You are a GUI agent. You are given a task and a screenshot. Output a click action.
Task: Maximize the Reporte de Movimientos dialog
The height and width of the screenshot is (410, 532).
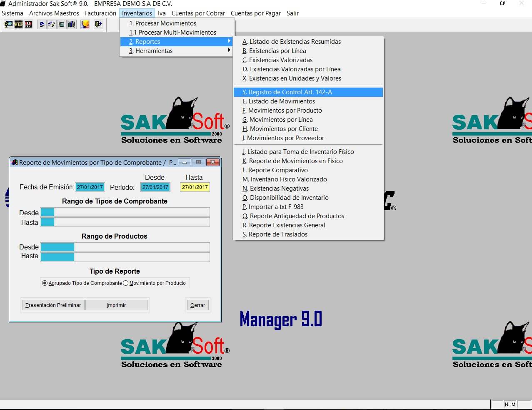click(198, 162)
